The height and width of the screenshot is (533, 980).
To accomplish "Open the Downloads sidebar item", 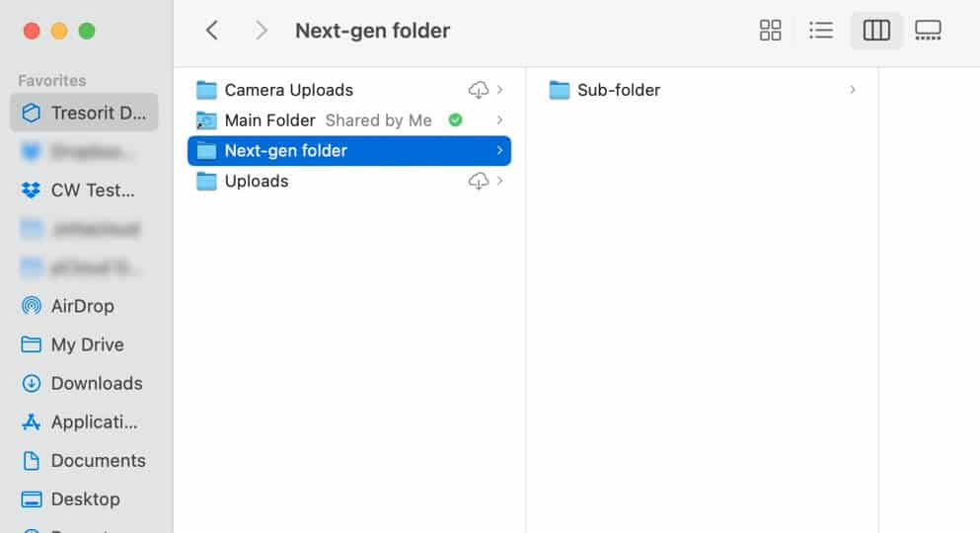I will [84, 383].
